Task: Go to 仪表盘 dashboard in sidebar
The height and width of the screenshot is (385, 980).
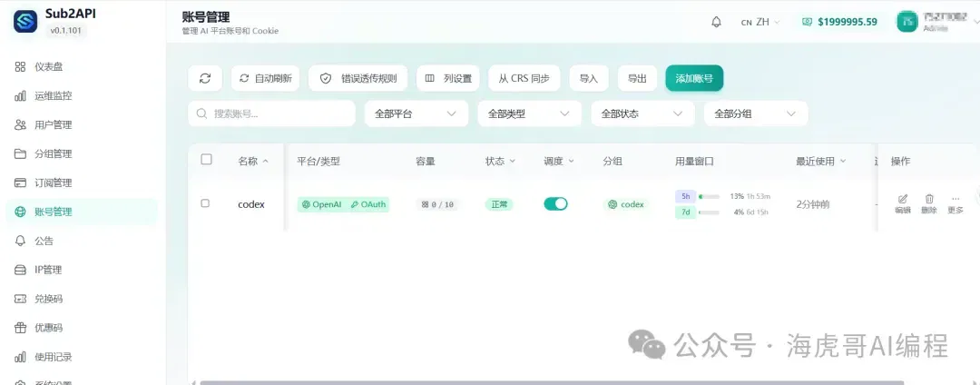Action: click(x=82, y=67)
